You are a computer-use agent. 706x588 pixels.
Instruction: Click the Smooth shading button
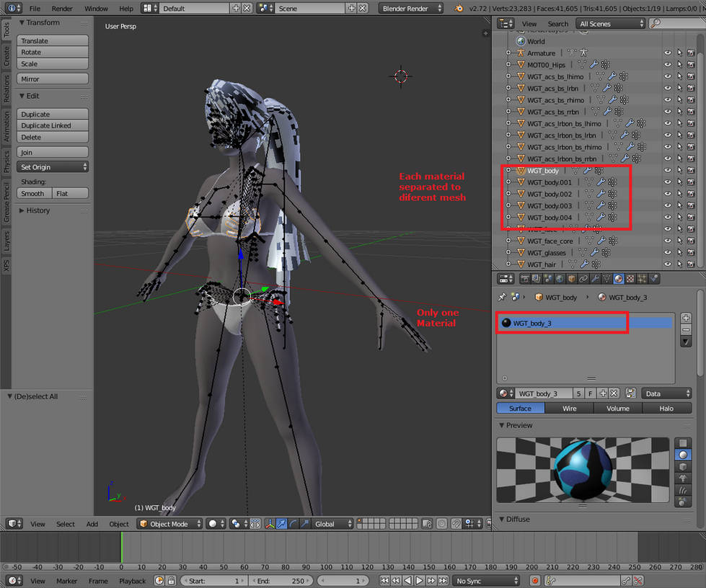pos(34,193)
